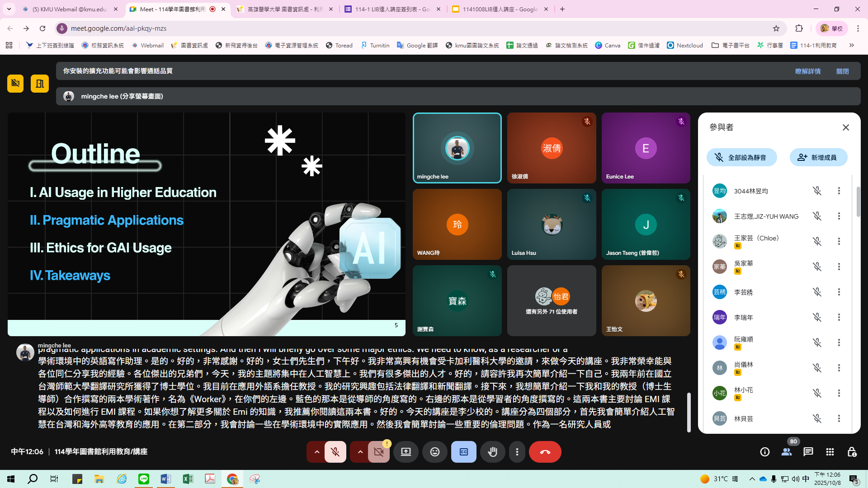Toggle closed captions button
This screenshot has width=868, height=488.
click(x=463, y=452)
